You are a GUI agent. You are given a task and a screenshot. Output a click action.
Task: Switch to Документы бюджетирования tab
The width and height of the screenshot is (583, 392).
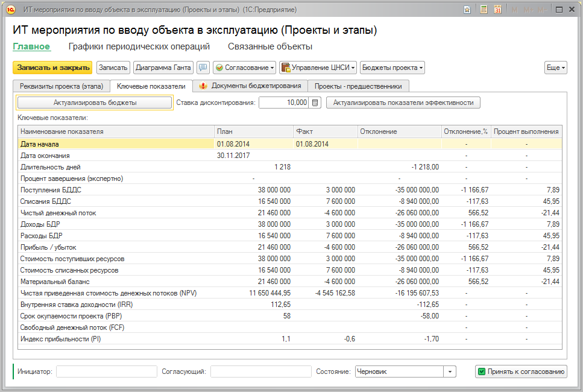(x=250, y=86)
